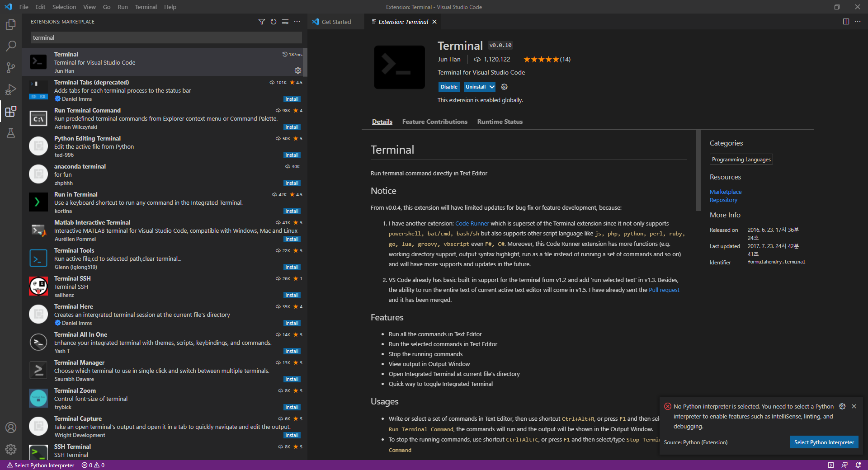Select the Details tab

coord(382,122)
